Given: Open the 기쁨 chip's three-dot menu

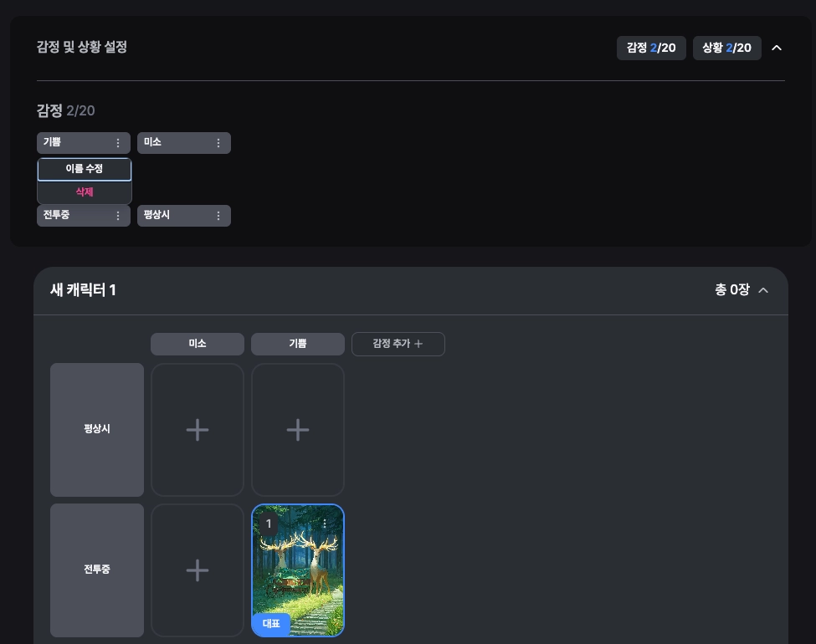Looking at the screenshot, I should point(118,143).
